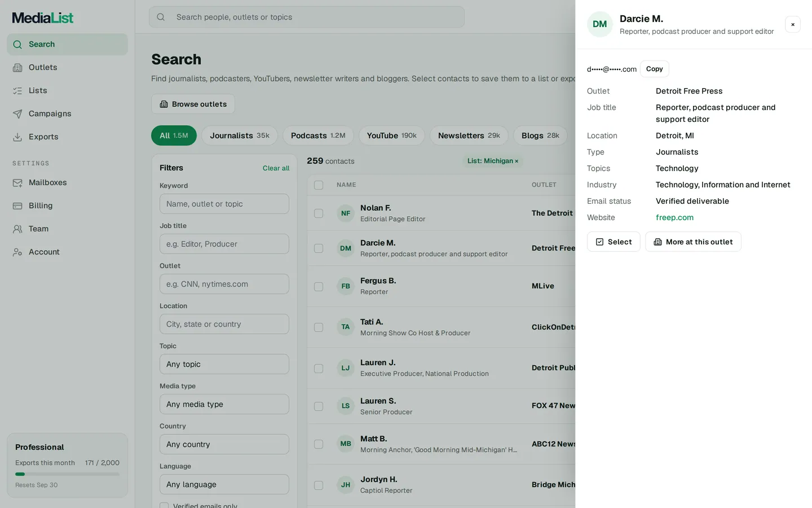Click the exports usage progress bar
The image size is (812, 508).
[x=67, y=474]
